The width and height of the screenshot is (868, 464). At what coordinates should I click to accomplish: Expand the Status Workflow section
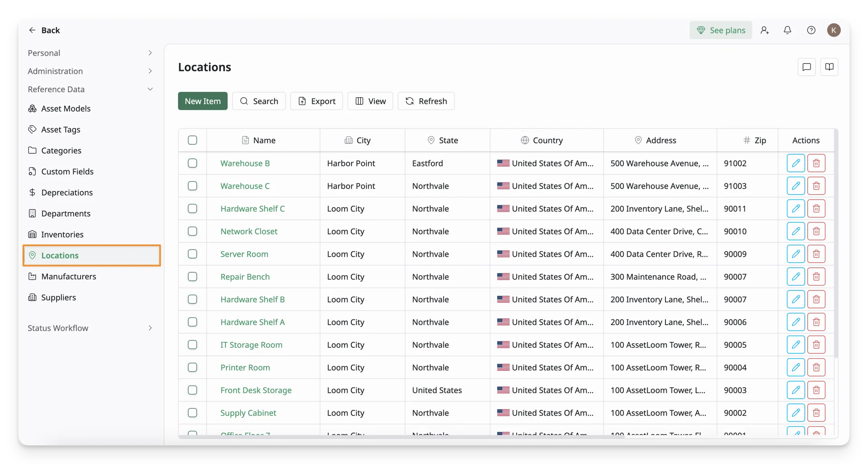point(90,328)
